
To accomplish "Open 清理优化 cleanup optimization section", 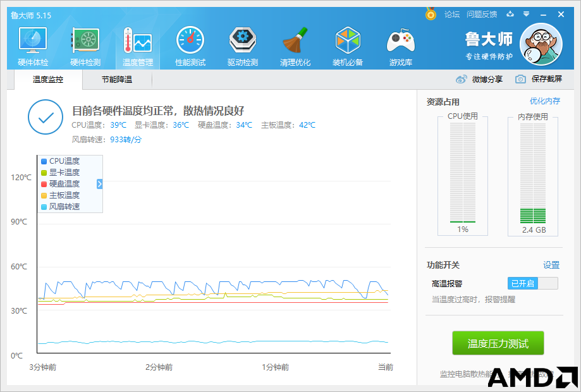I will (295, 47).
